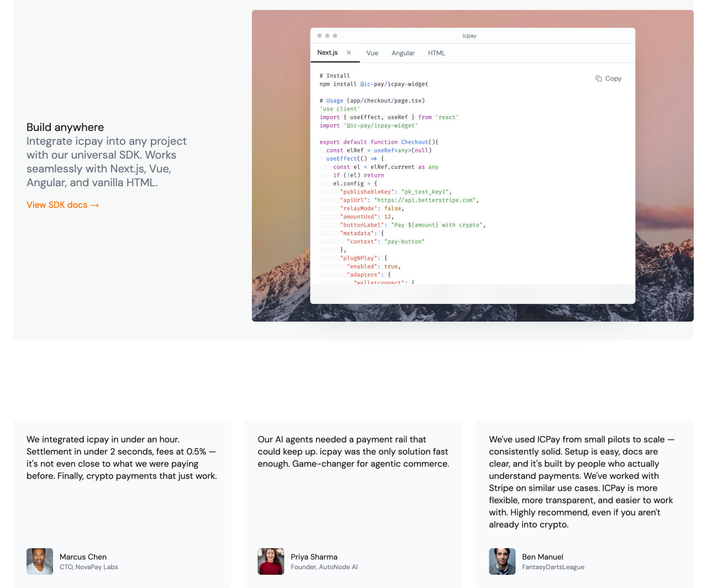The width and height of the screenshot is (707, 588).
Task: Click Marcus Chen's avatar photo
Action: click(40, 561)
